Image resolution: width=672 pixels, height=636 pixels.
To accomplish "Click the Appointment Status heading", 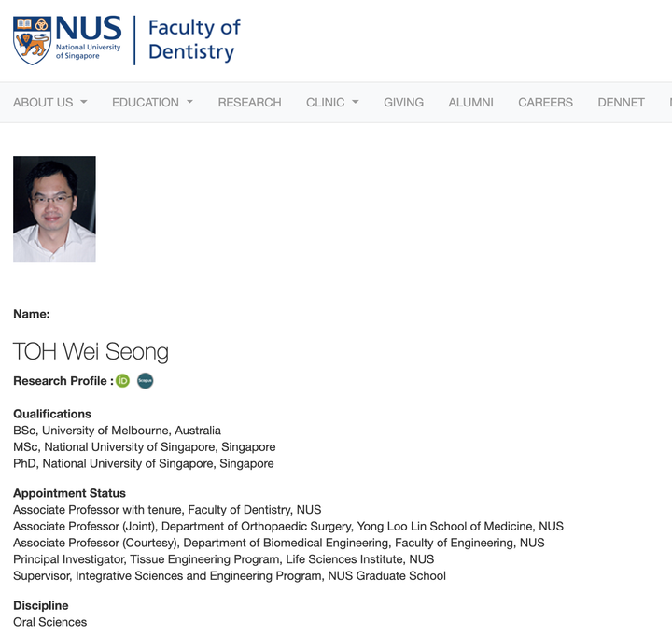I will pyautogui.click(x=69, y=493).
